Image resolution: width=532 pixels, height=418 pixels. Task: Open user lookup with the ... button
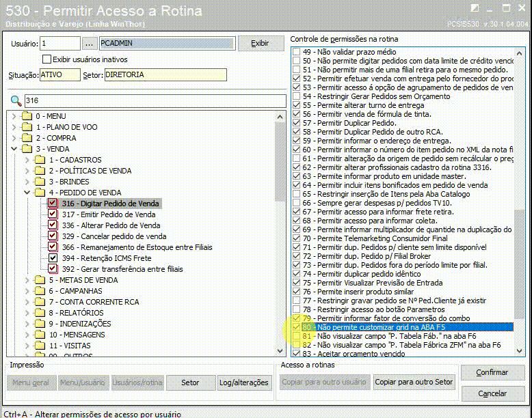pyautogui.click(x=89, y=44)
